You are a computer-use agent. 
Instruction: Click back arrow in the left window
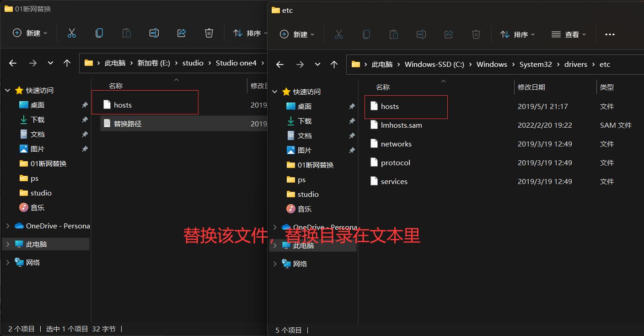(13, 63)
